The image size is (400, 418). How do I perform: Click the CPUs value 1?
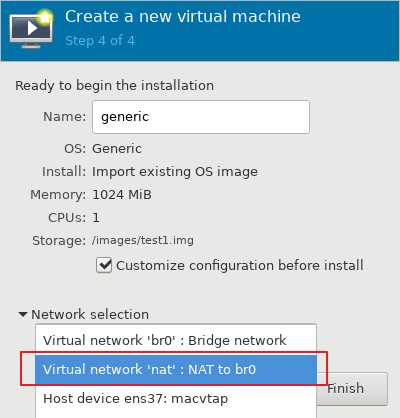tap(96, 218)
